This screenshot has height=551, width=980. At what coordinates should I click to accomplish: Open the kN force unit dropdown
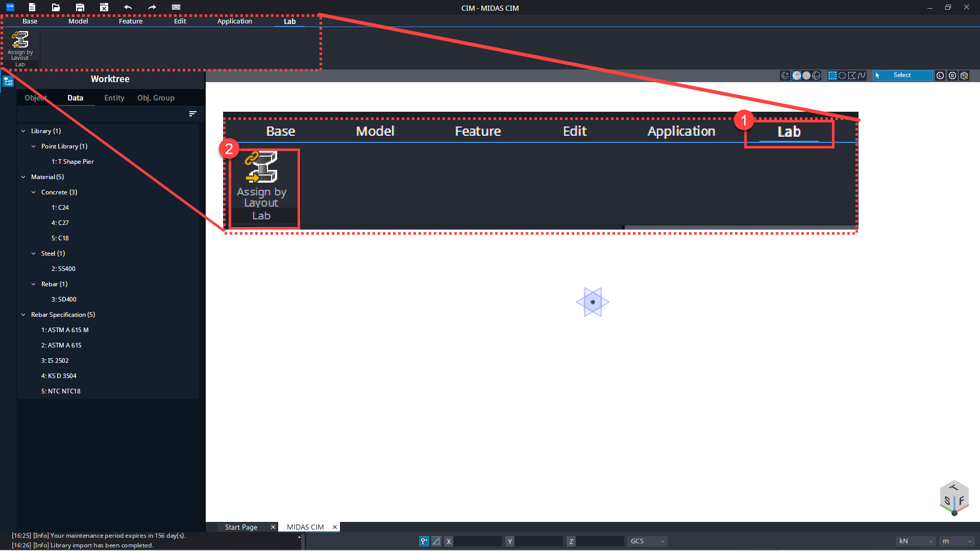point(916,541)
